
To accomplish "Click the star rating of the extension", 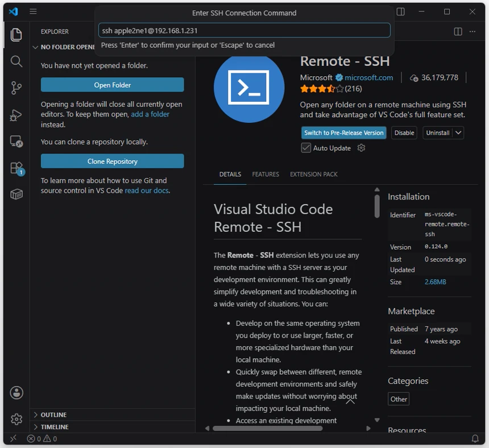I will [322, 89].
